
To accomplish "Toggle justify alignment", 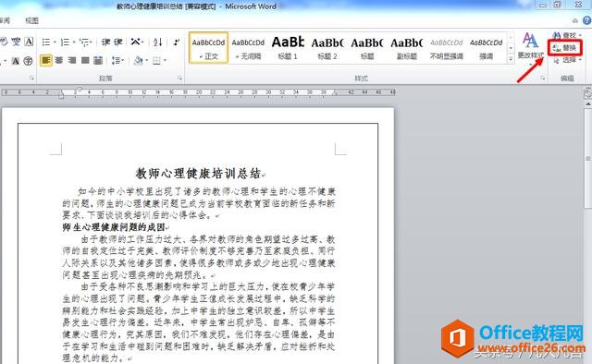I will tap(85, 60).
